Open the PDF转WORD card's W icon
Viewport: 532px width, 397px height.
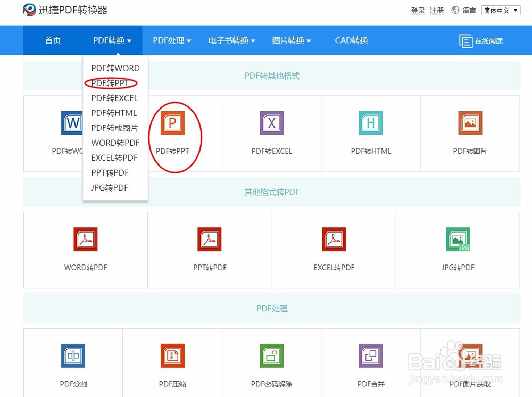click(x=72, y=123)
